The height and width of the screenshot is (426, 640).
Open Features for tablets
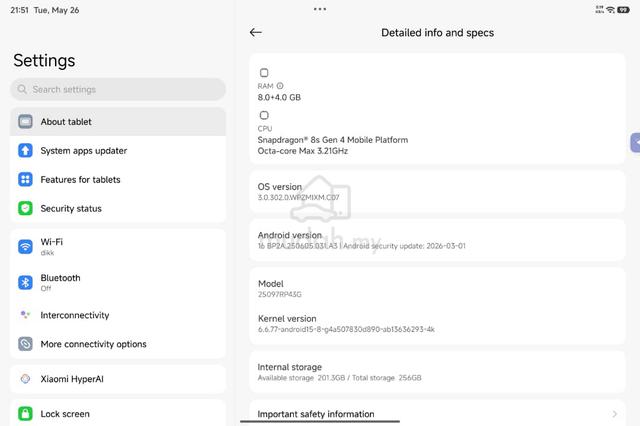(x=118, y=180)
